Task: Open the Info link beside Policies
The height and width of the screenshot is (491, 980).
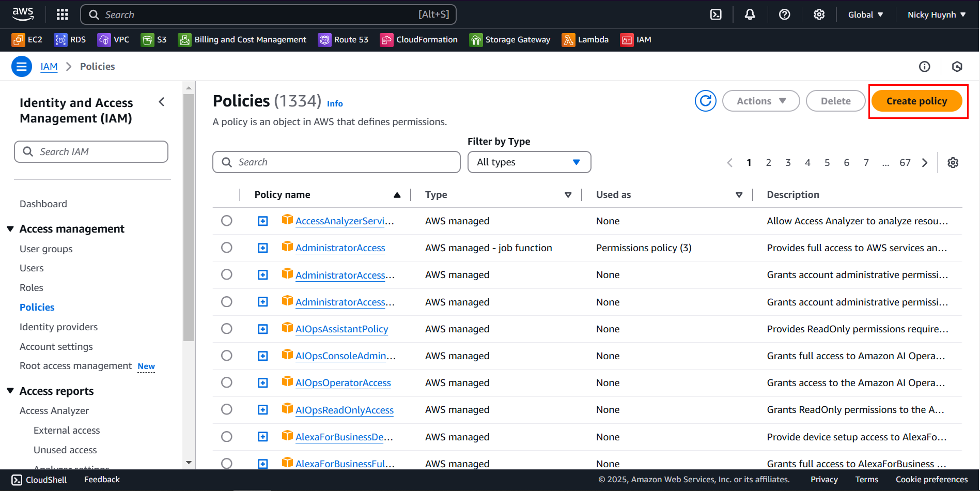Action: [335, 103]
